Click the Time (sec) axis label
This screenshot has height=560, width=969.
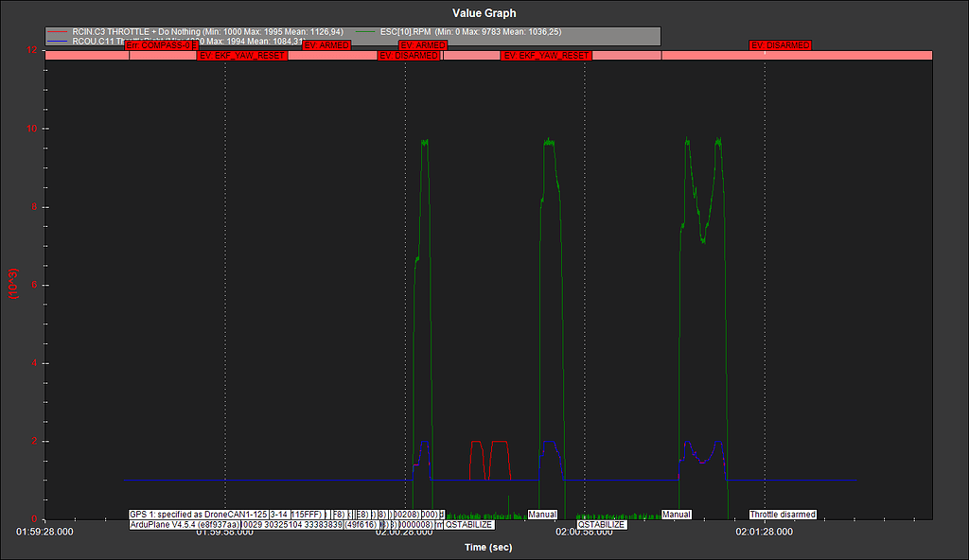click(491, 547)
